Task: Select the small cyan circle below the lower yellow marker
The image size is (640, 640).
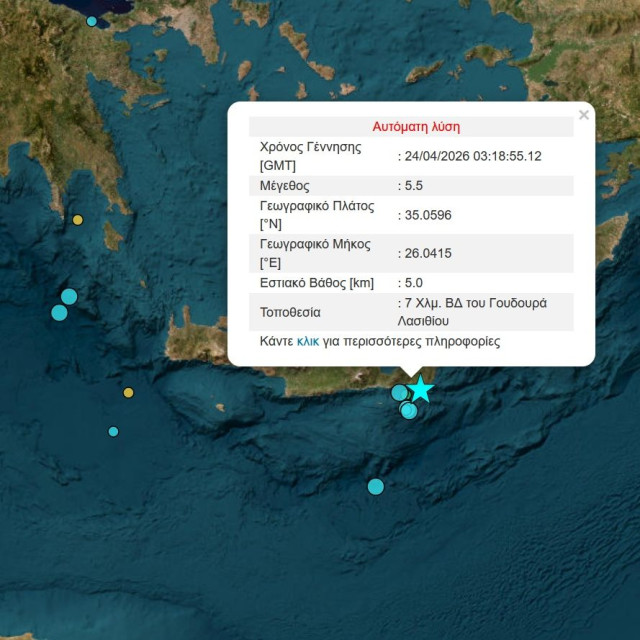Action: click(x=113, y=432)
